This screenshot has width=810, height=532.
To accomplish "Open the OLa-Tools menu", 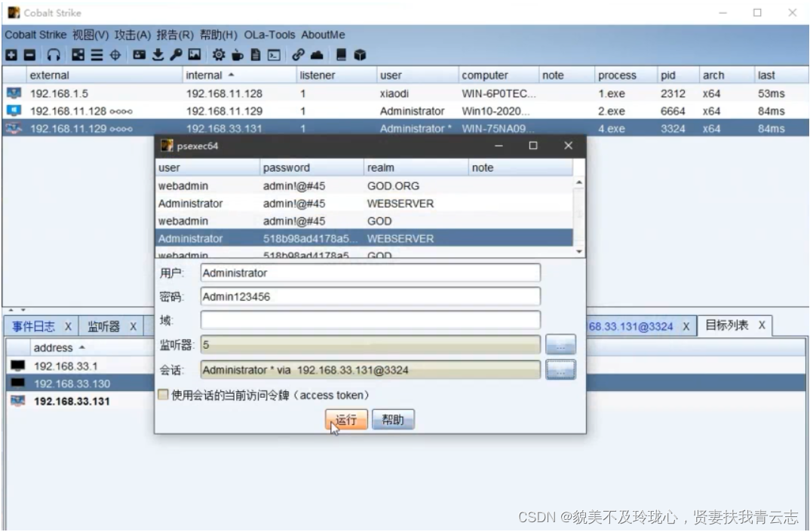I will 270,35.
